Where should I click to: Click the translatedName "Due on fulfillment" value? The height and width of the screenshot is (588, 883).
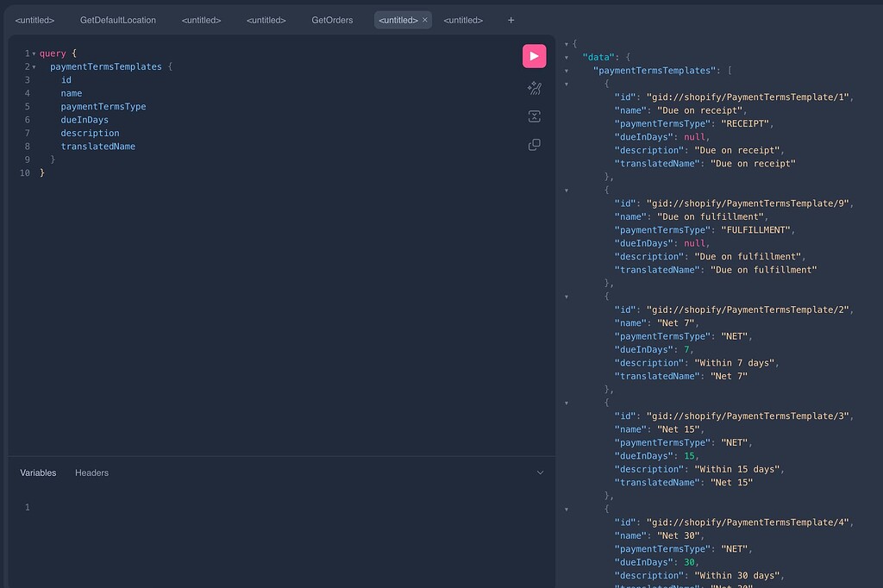tap(764, 270)
